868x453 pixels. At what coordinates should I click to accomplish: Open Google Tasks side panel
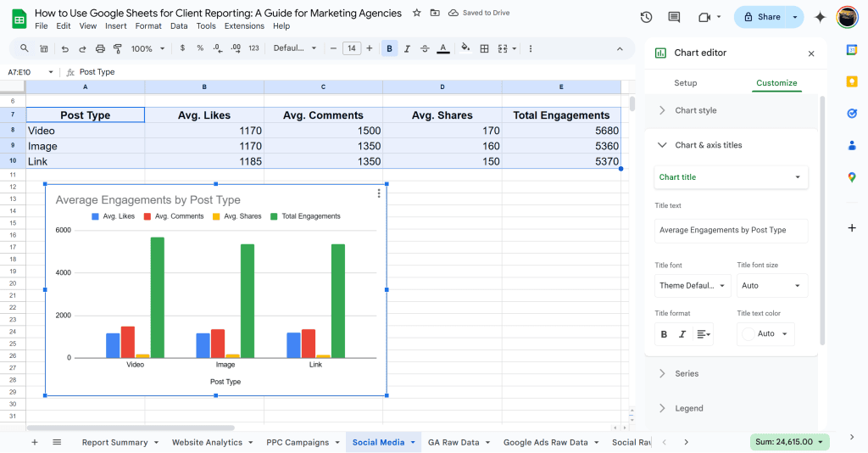pos(852,114)
